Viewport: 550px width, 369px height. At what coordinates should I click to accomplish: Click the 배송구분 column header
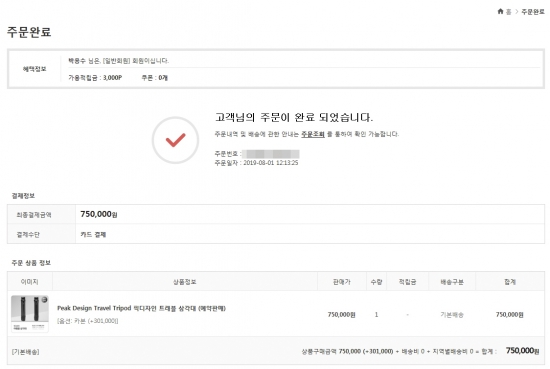pos(452,282)
